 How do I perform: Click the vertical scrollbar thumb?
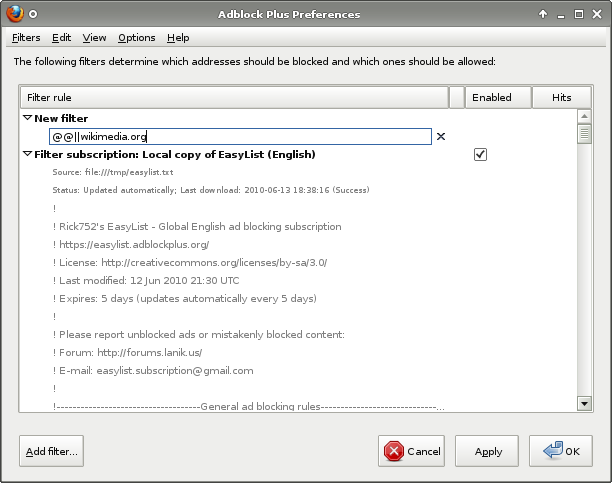[584, 134]
